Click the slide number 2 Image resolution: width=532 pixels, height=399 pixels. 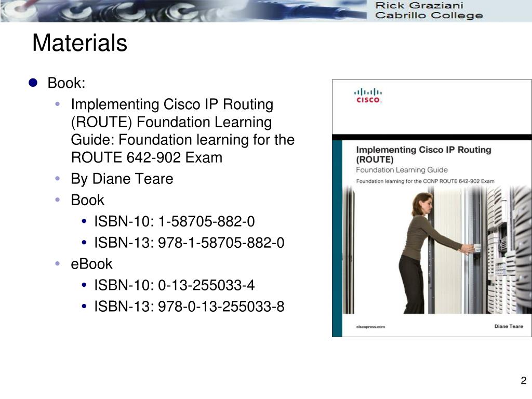pos(524,380)
